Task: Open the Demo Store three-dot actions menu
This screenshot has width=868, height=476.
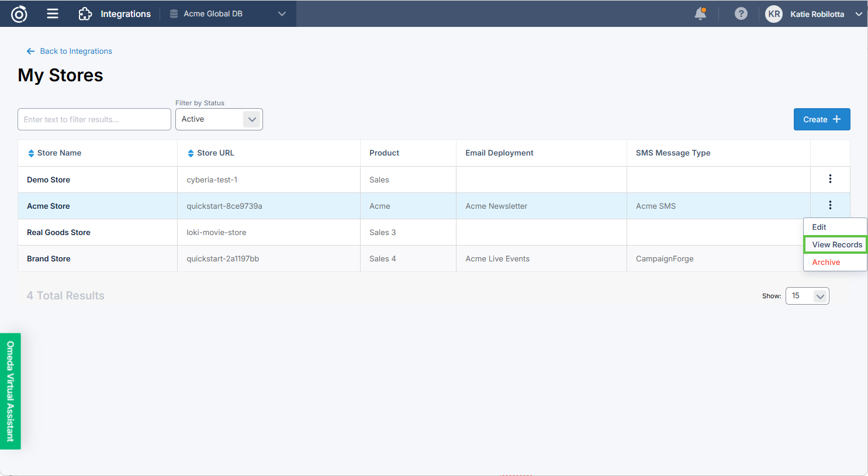Action: pos(830,179)
